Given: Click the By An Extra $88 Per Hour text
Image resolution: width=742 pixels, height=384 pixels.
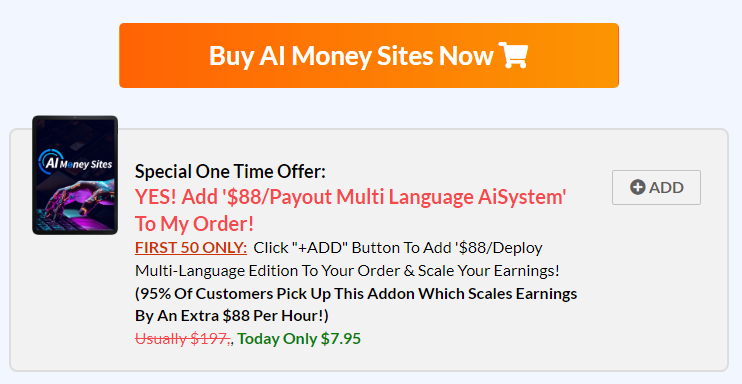Looking at the screenshot, I should click(x=232, y=316).
